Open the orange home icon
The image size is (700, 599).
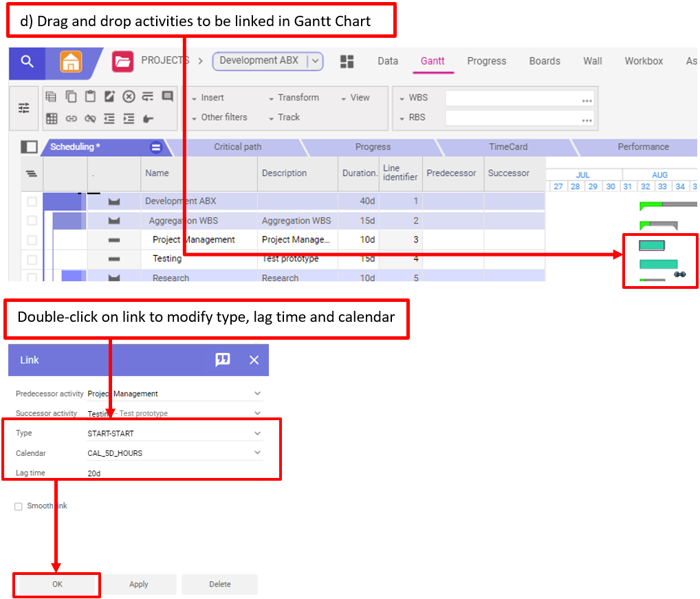(x=71, y=62)
